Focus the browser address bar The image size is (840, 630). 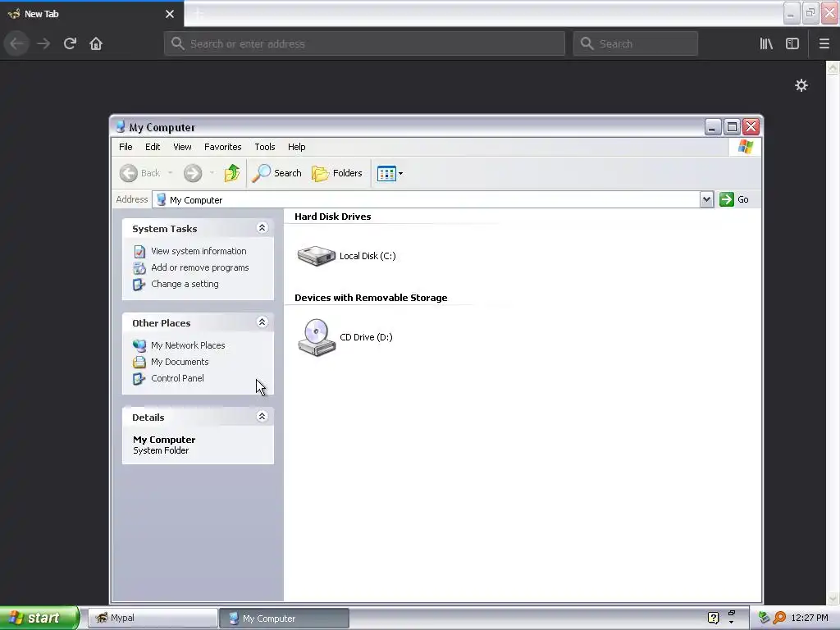364,43
